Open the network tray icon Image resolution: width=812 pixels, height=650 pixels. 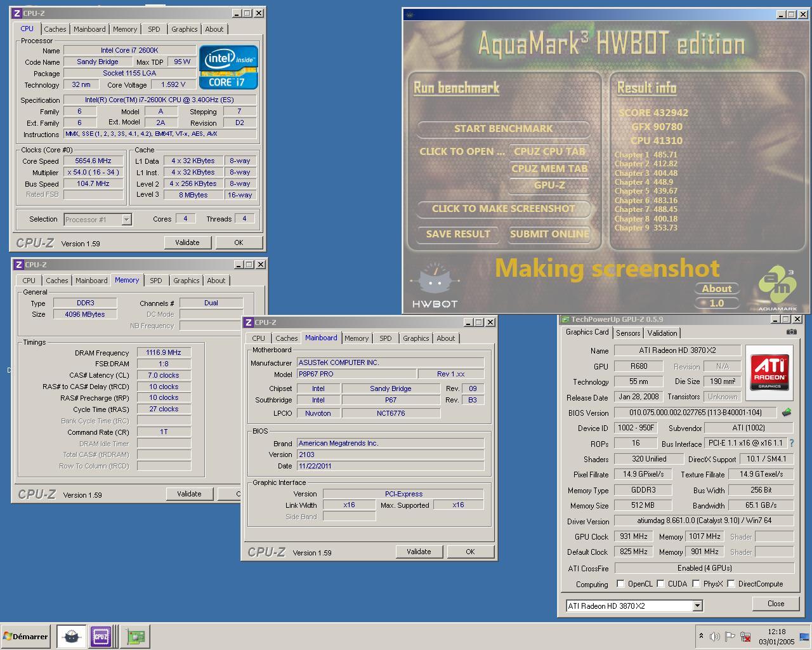tap(746, 637)
